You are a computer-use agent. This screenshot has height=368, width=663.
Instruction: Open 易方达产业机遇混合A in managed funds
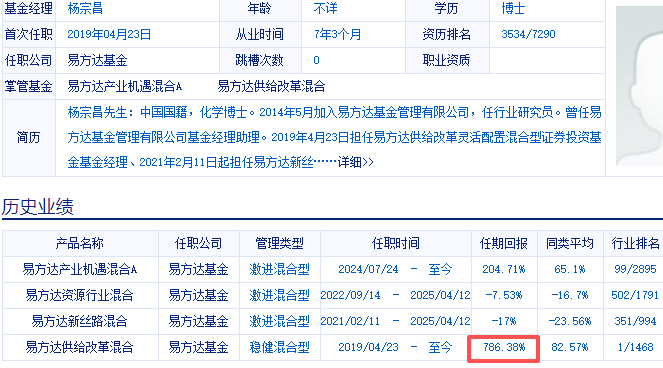tap(125, 86)
